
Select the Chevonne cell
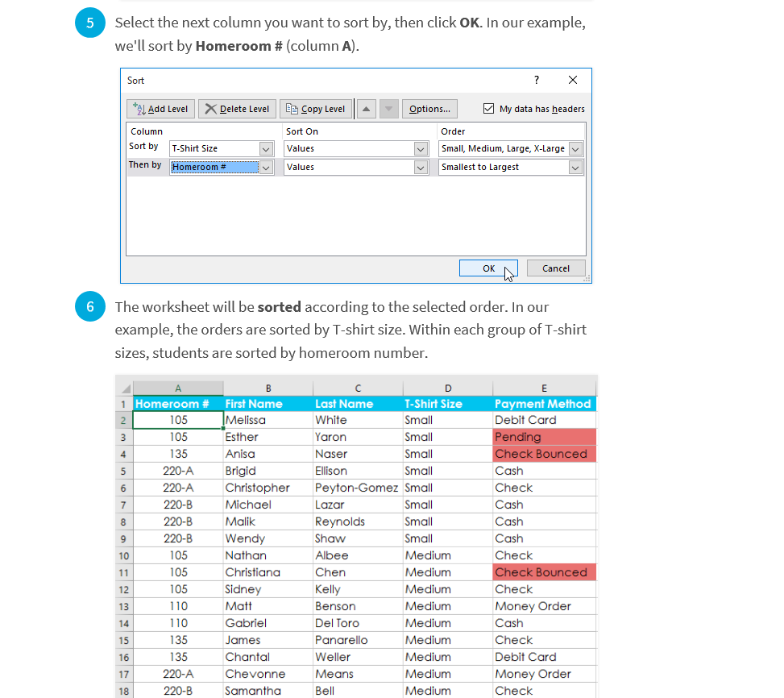pos(268,674)
